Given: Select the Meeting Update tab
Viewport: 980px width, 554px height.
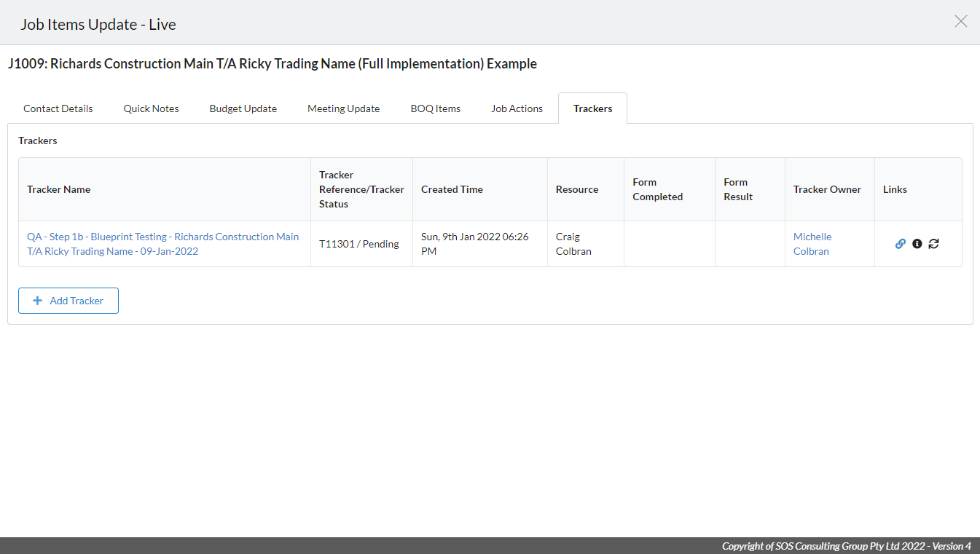Looking at the screenshot, I should coord(343,108).
